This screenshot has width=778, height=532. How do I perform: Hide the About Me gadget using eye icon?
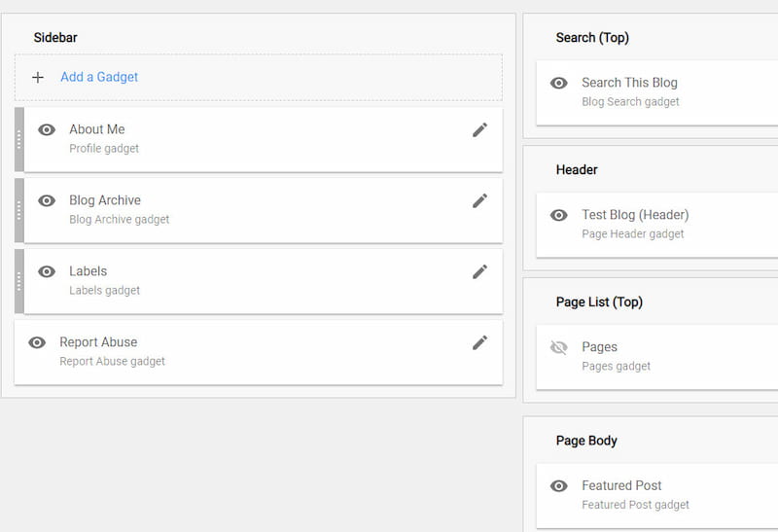[47, 130]
